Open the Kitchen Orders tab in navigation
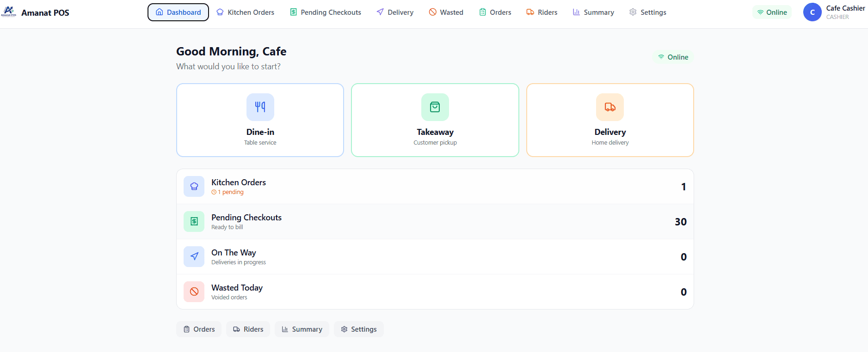 [246, 12]
